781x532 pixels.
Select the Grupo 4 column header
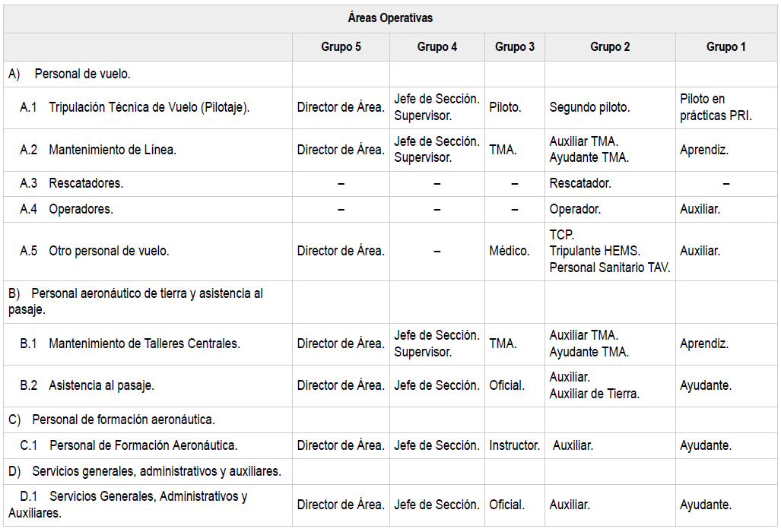(x=437, y=47)
